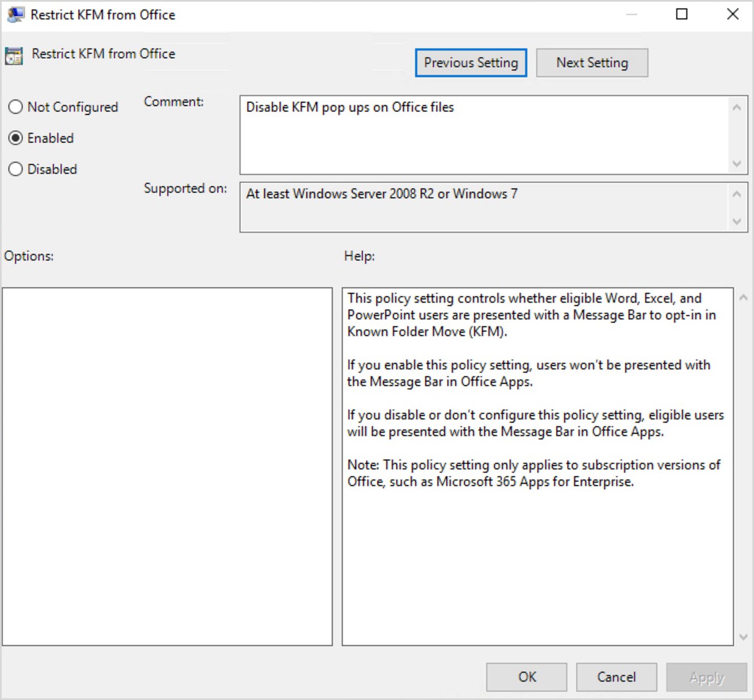Click the Comment box scroll down arrow

(x=737, y=164)
